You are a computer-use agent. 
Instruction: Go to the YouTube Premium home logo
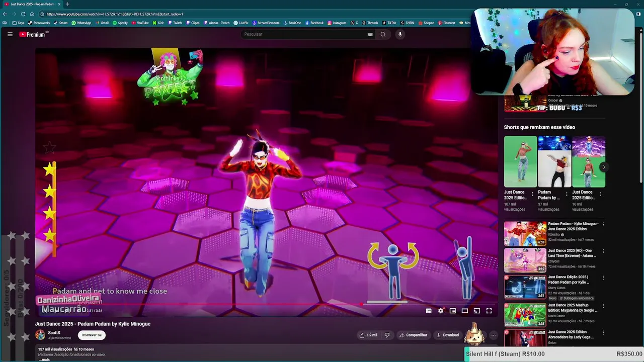33,34
